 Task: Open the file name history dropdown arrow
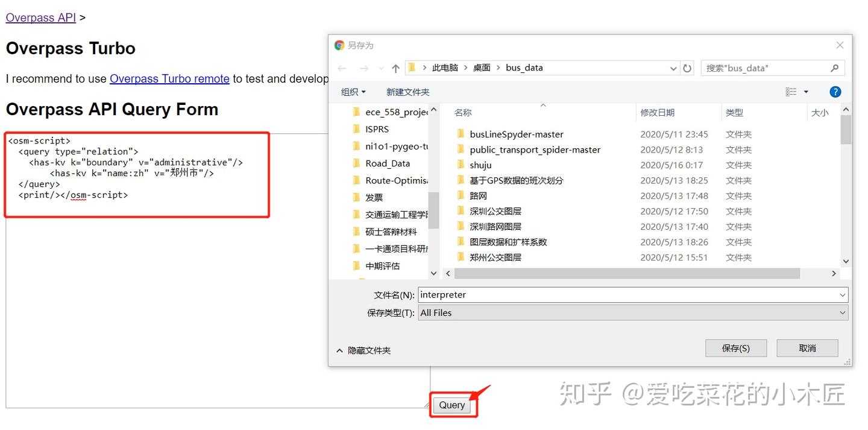pos(843,294)
